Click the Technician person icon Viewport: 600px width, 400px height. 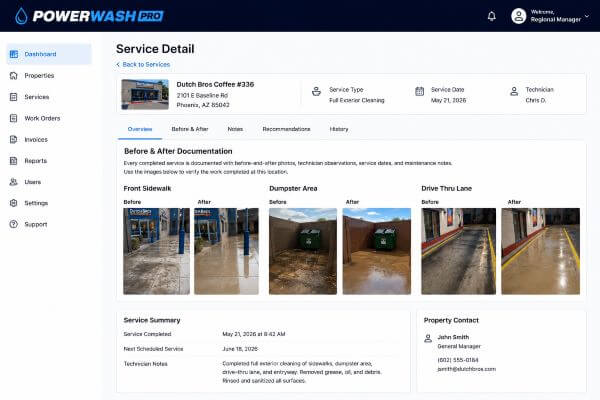(x=514, y=91)
